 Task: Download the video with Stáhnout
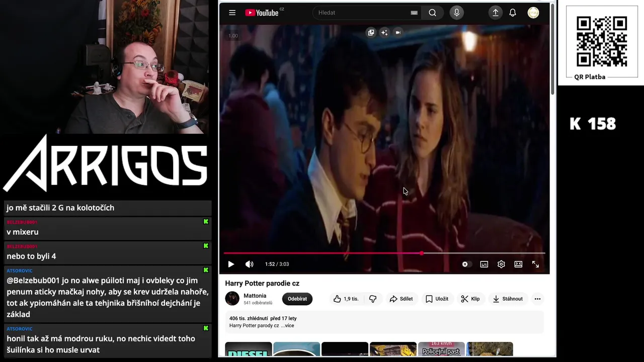click(x=508, y=299)
